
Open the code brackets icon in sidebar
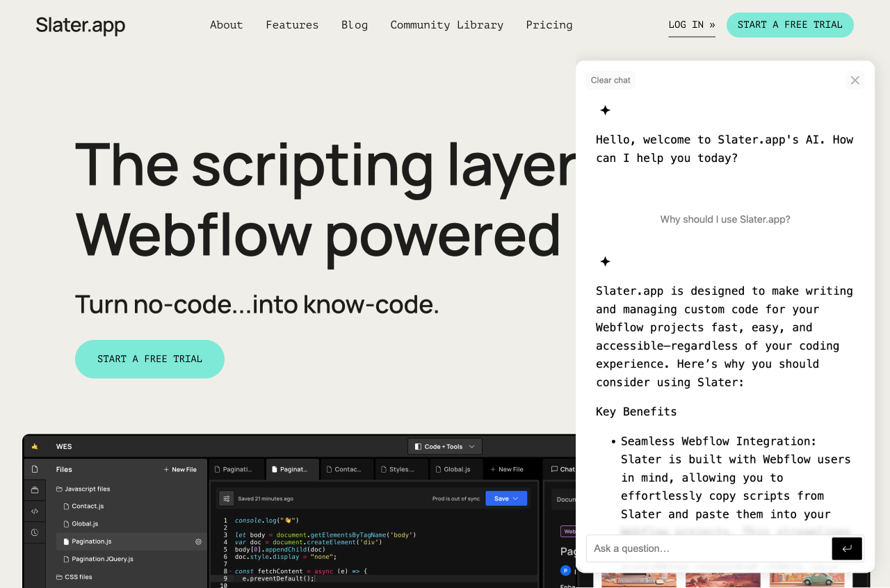tap(35, 512)
